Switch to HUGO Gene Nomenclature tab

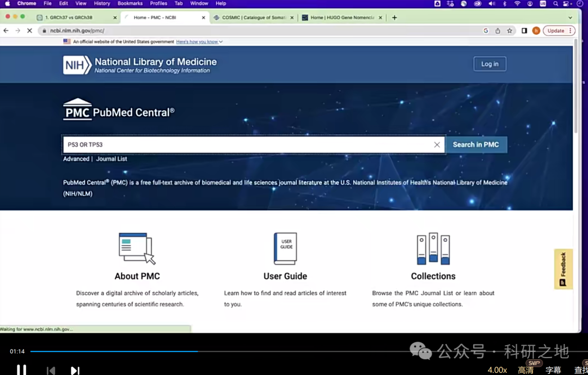click(342, 17)
